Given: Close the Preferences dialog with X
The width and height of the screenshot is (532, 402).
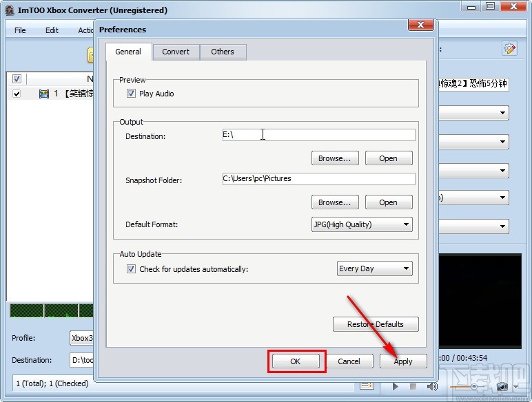Looking at the screenshot, I should [421, 25].
